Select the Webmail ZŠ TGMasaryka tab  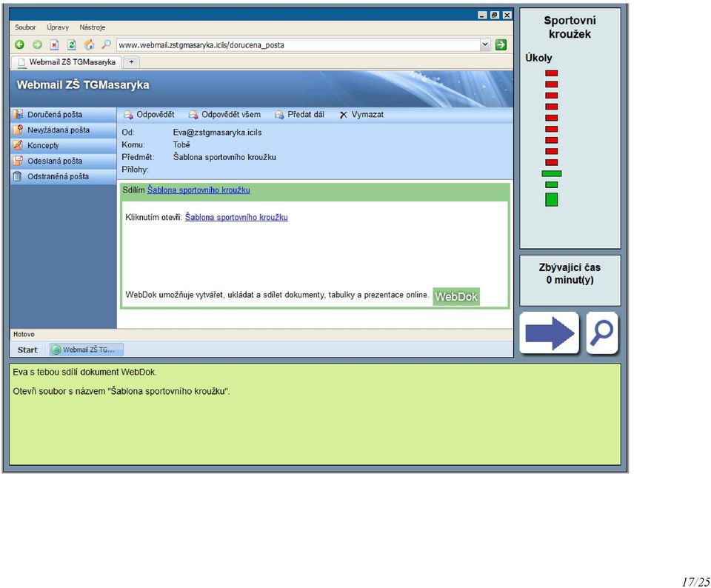66,62
